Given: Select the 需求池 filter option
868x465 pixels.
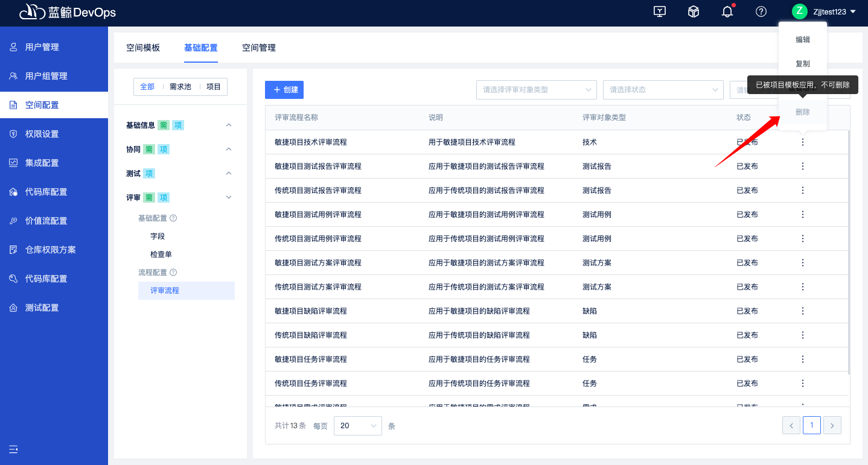Looking at the screenshot, I should (180, 87).
